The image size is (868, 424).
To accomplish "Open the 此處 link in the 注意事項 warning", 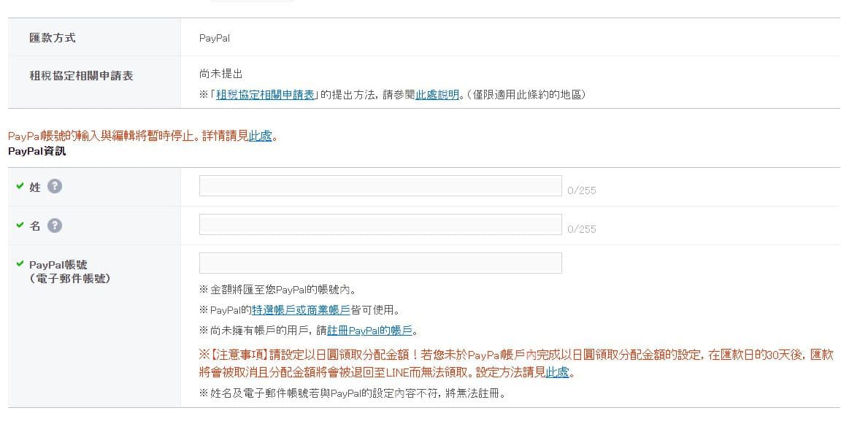I will pyautogui.click(x=558, y=372).
